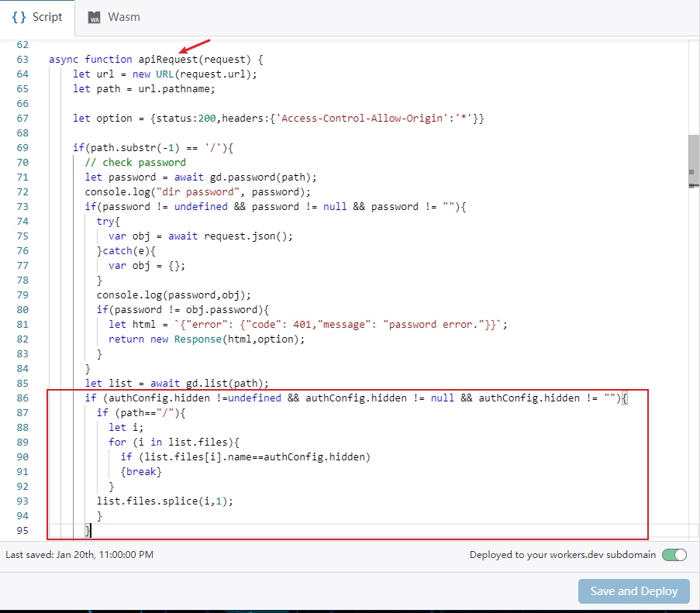The image size is (700, 613).
Task: Switch to the Script tab
Action: [37, 16]
